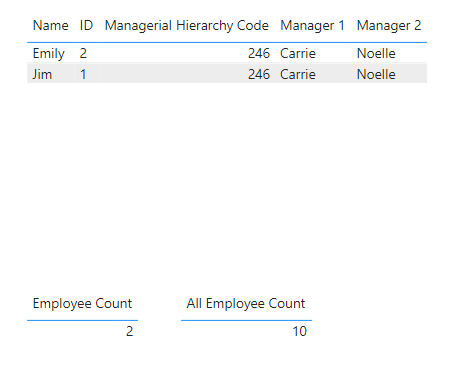Click the Manager 2 column header
462x371 pixels.
click(x=389, y=26)
